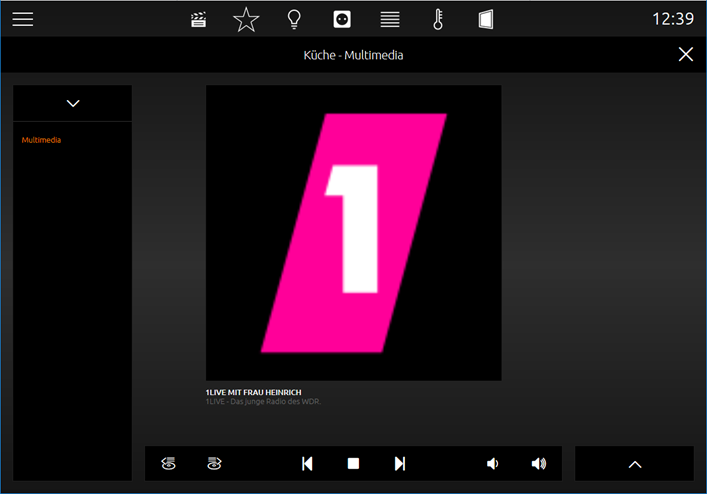
Task: Open the blinds shutter category
Action: (390, 20)
